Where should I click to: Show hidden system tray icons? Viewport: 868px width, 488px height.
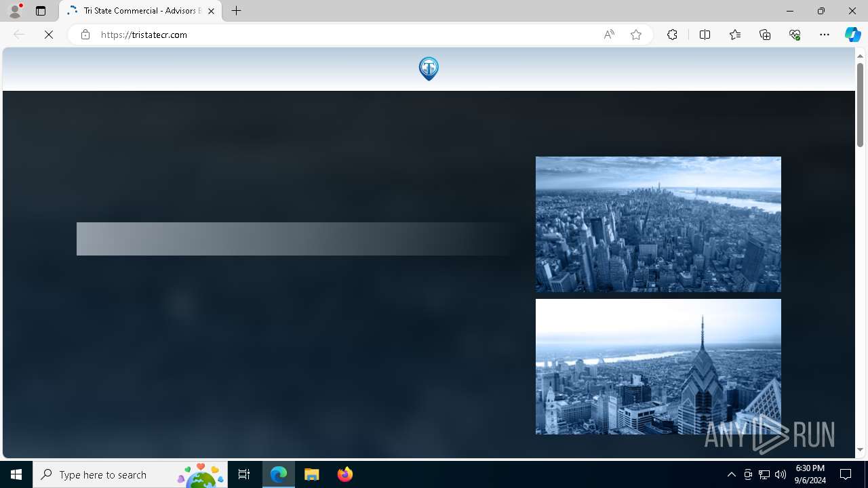pyautogui.click(x=731, y=474)
